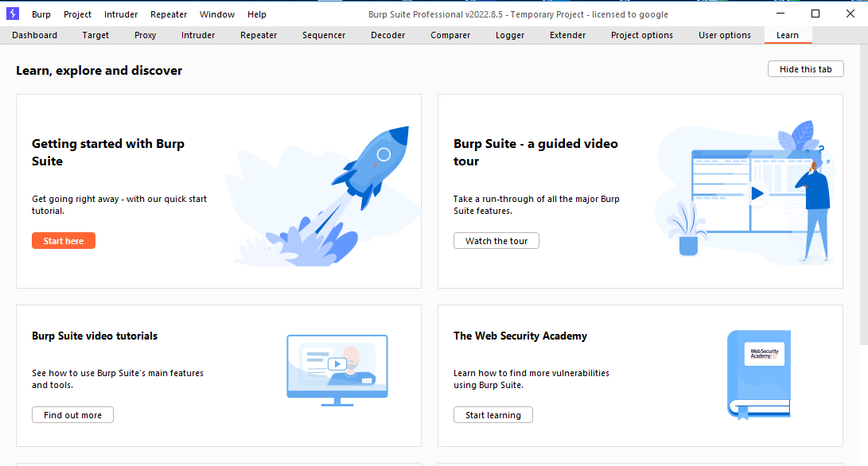Screen dimensions: 868x466
Task: Switch to the Intruder tab
Action: pos(198,36)
